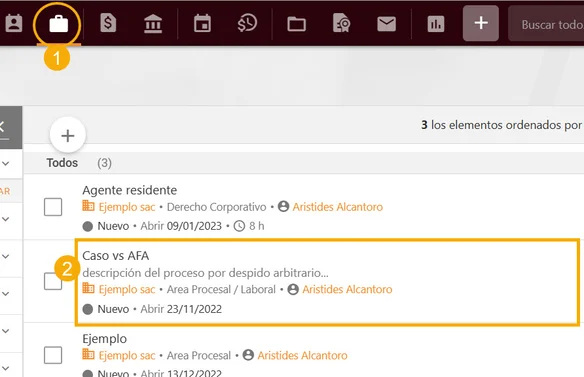Expand the left panel chevron beside Ejemplo sac of Caso
Image resolution: width=584 pixels, height=377 pixels.
(6, 294)
